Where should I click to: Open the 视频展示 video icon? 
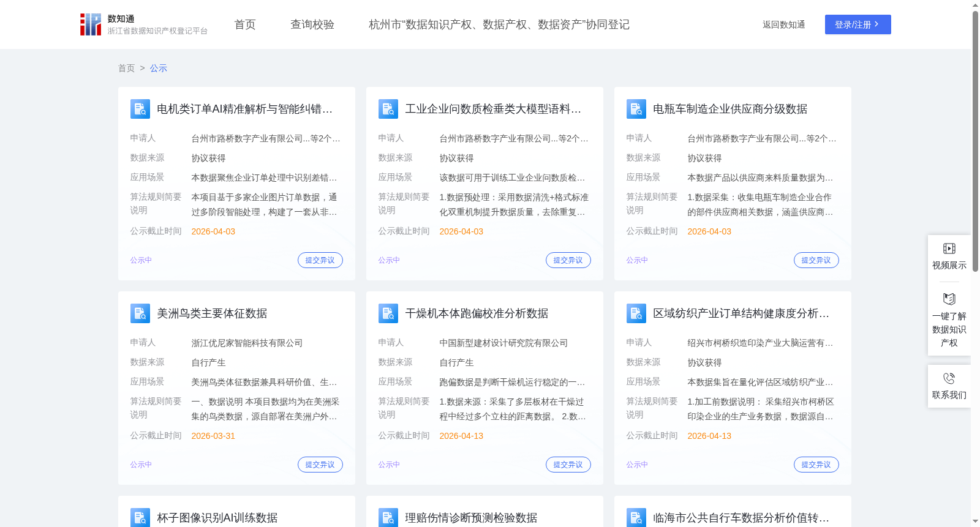click(x=949, y=249)
